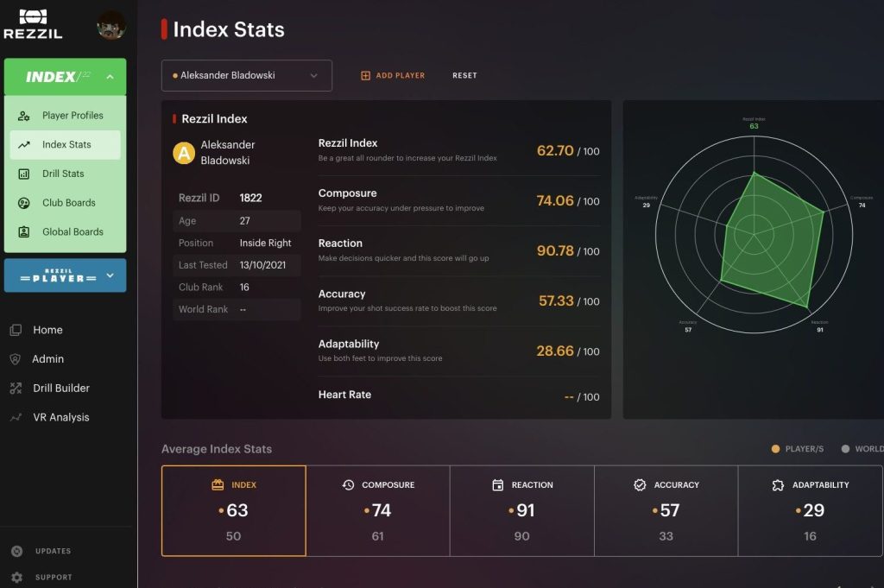This screenshot has height=588, width=884.
Task: Open the UPDATES link
Action: (53, 552)
